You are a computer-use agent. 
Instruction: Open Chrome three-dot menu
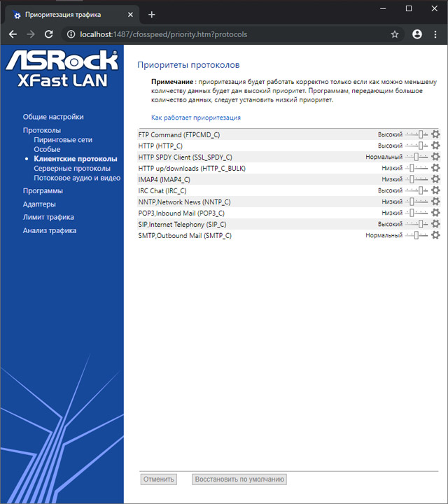435,34
